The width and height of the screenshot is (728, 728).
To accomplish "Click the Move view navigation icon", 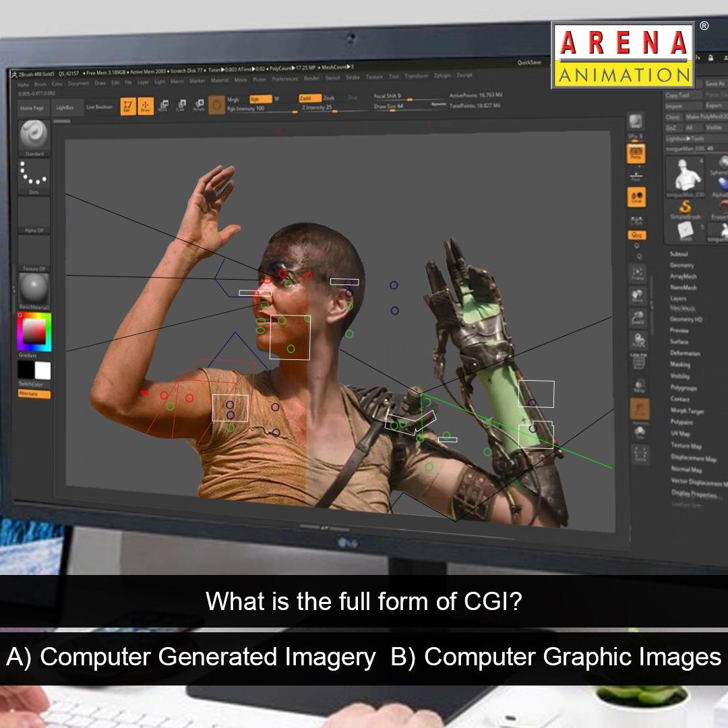I will [638, 296].
